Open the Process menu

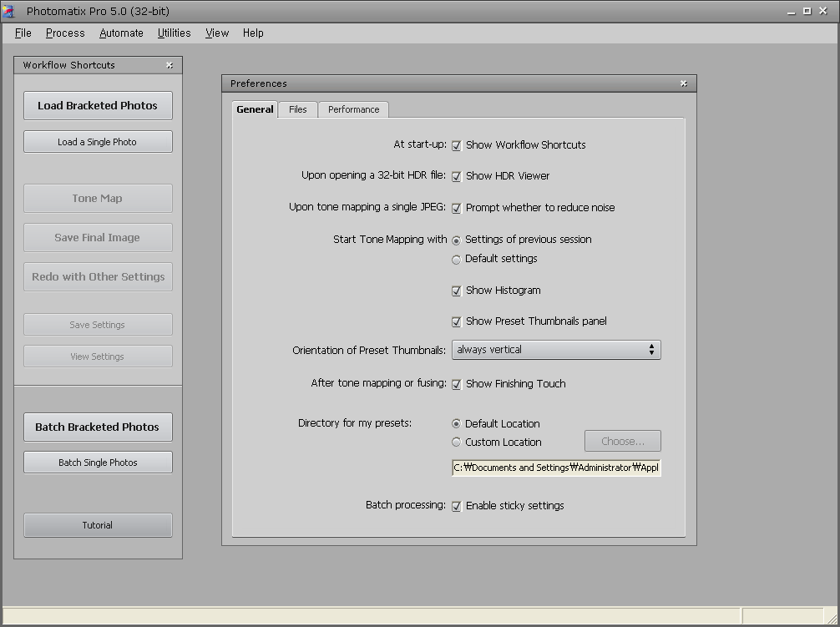click(x=65, y=33)
